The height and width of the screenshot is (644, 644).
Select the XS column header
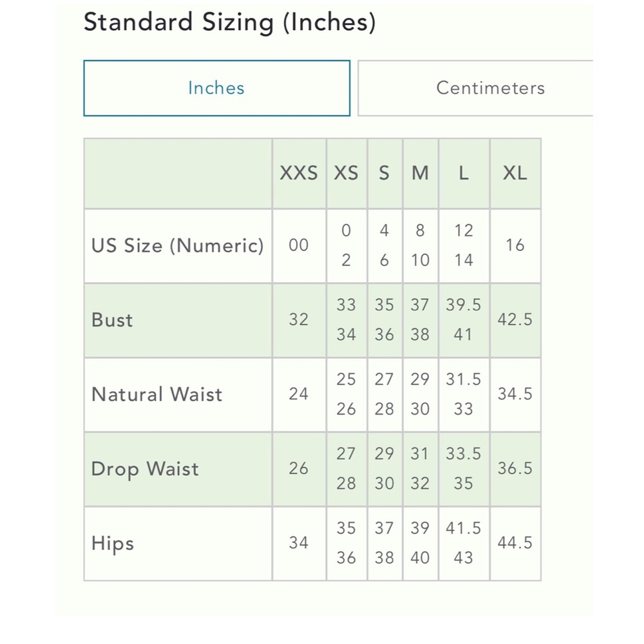coord(346,173)
